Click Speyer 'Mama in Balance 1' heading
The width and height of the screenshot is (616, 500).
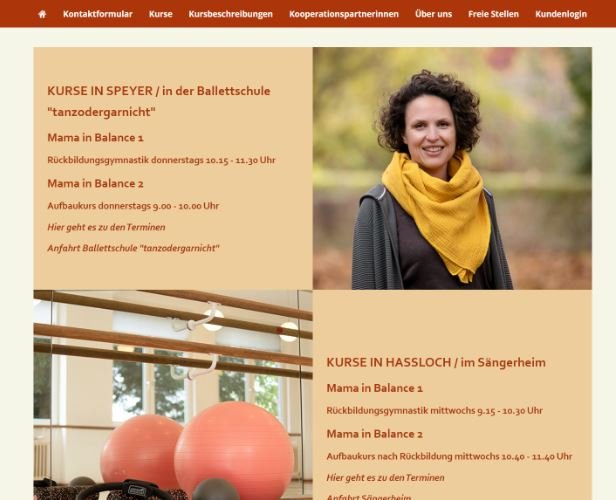point(95,138)
